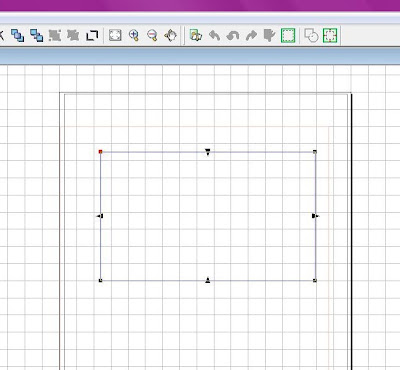Click the greyed-out ungroup objects icon
Screen dimensions: 400x370
(x=73, y=35)
